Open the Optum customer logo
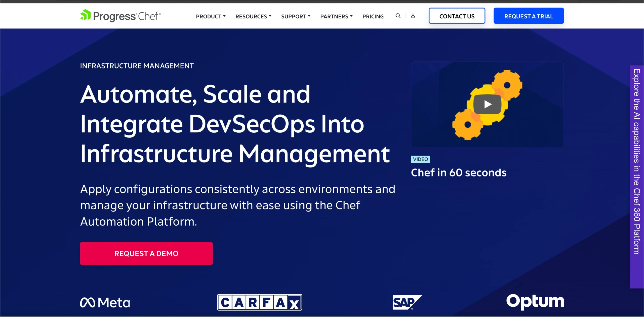 (x=535, y=302)
